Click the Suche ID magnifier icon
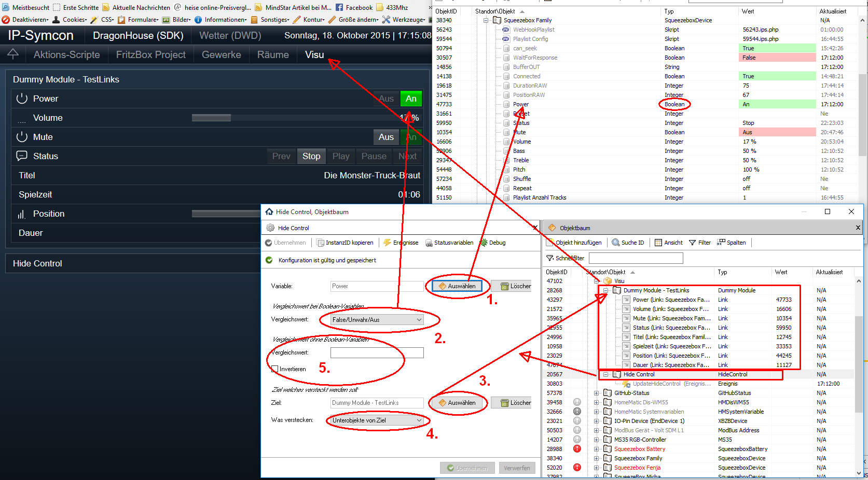The width and height of the screenshot is (868, 480). 616,243
